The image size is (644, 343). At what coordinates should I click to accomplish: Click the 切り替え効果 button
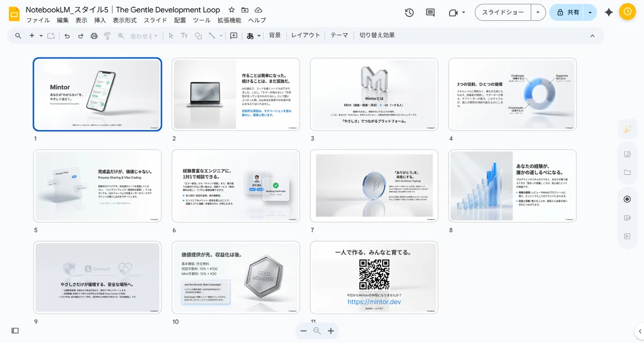[377, 35]
